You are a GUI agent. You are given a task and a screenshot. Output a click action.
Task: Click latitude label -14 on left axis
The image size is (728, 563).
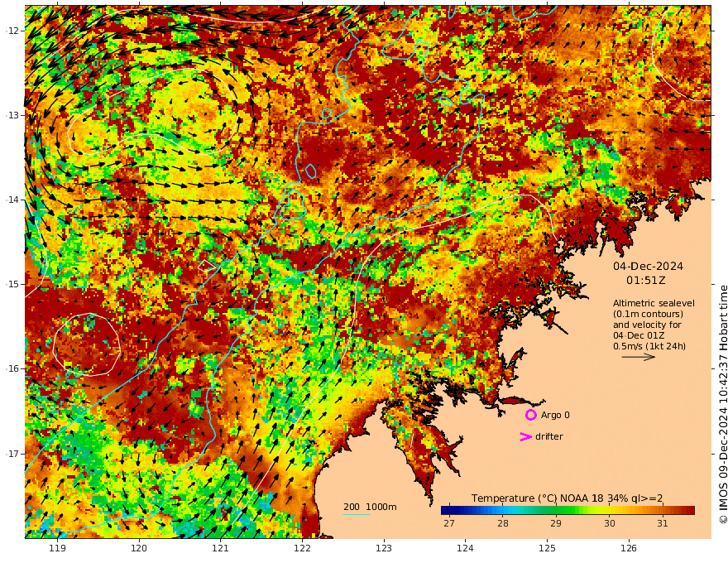[12, 200]
